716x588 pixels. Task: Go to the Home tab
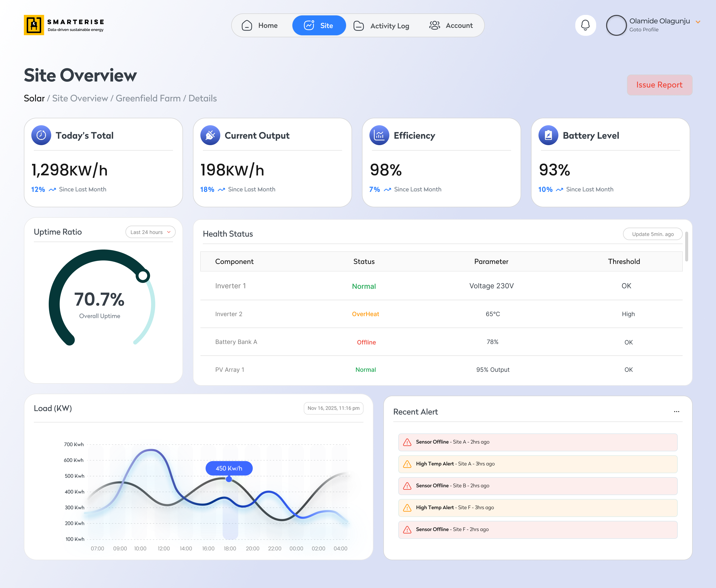260,25
